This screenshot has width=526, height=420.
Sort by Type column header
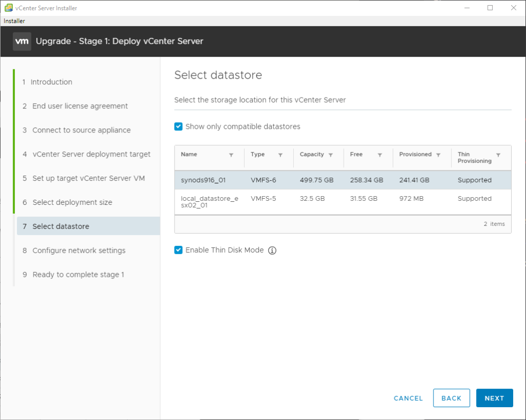pos(258,154)
